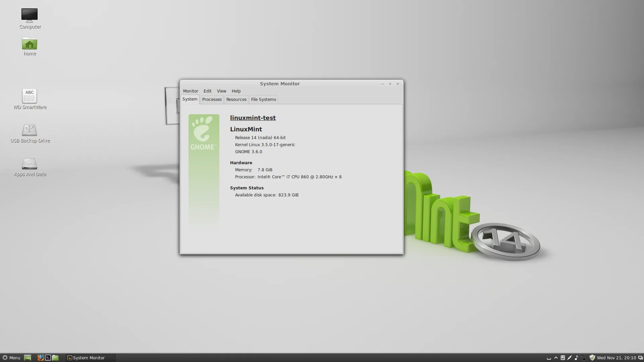Click the show desktop panel icon

28,358
